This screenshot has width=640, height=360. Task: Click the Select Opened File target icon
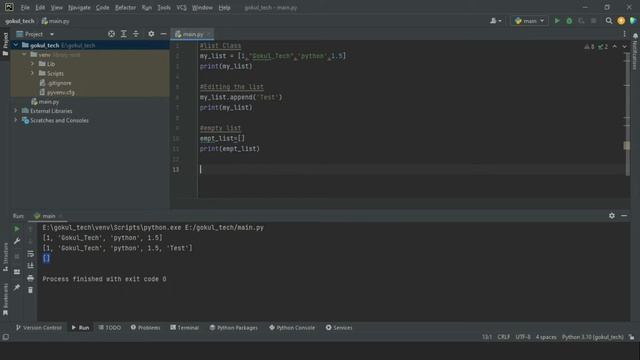pyautogui.click(x=111, y=34)
